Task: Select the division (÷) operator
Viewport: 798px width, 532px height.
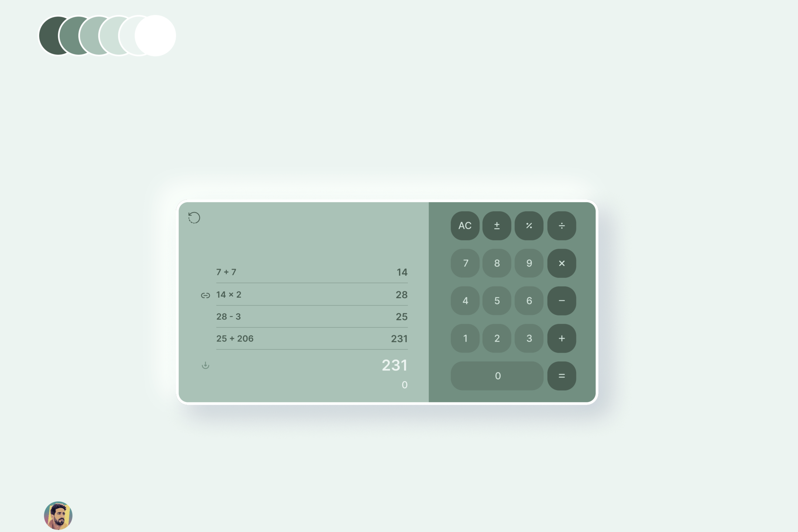Action: 561,226
